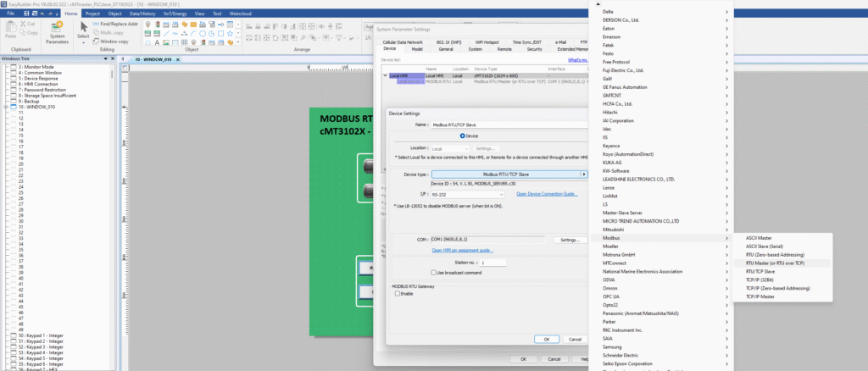The height and width of the screenshot is (371, 868).
Task: Select ASCII Master in submenu
Action: pyautogui.click(x=759, y=238)
